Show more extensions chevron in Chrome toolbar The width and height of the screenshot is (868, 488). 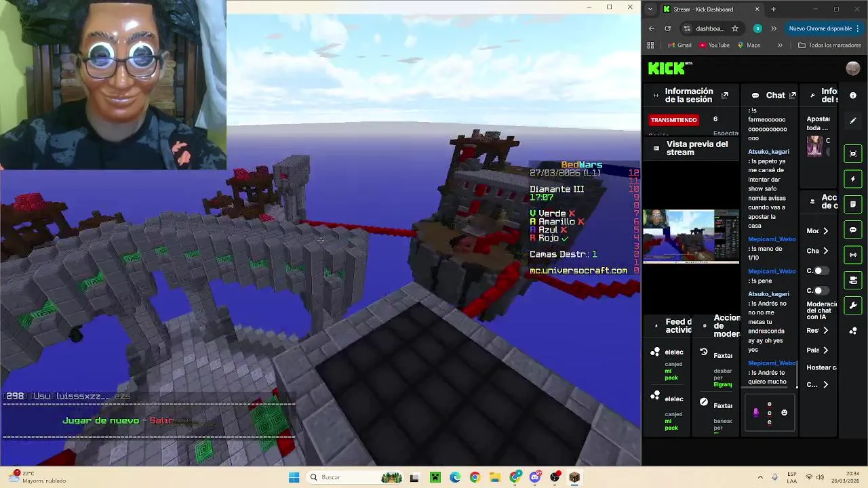click(774, 28)
